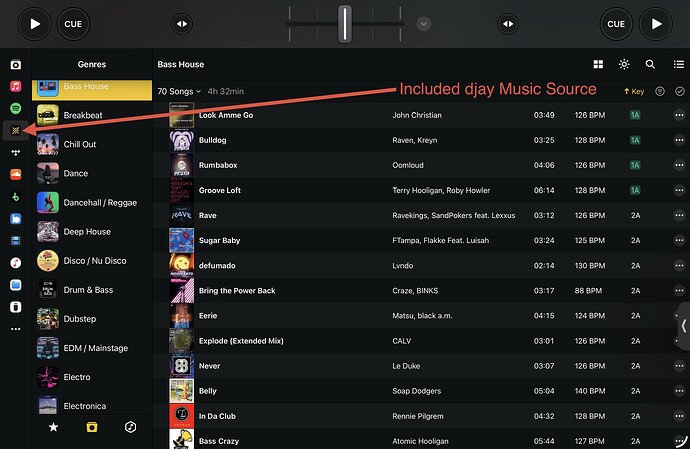
Task: Select the Dancehall / Reggae genre
Action: pyautogui.click(x=92, y=202)
